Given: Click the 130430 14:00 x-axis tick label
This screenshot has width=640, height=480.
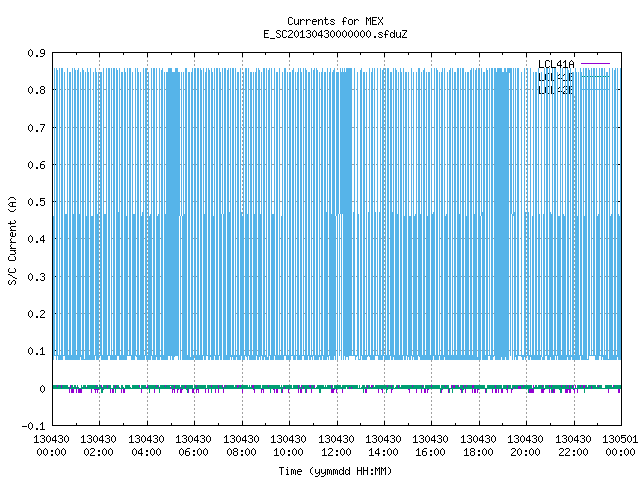Looking at the screenshot, I should click(383, 446).
